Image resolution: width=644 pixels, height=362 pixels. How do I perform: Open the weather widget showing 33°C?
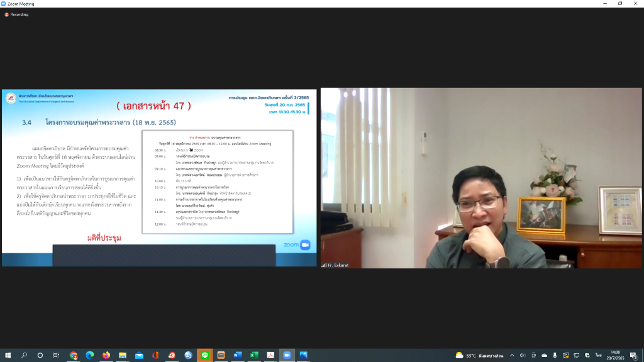[479, 356]
